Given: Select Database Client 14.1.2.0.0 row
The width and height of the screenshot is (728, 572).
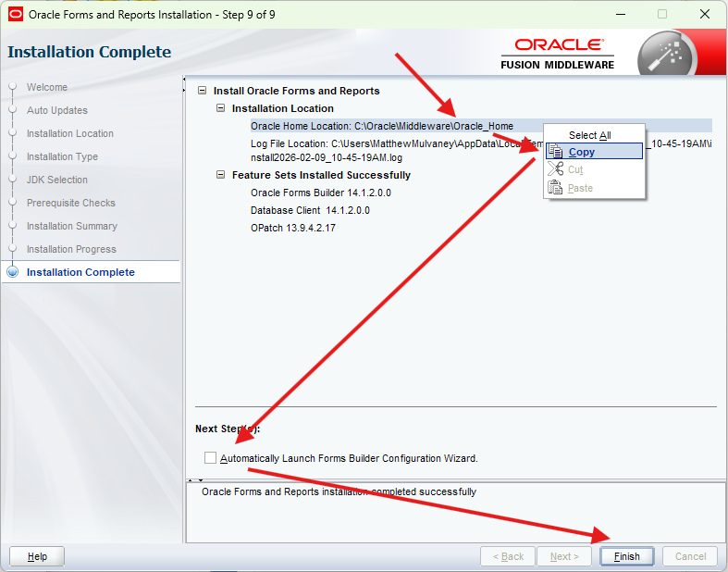Looking at the screenshot, I should point(310,210).
